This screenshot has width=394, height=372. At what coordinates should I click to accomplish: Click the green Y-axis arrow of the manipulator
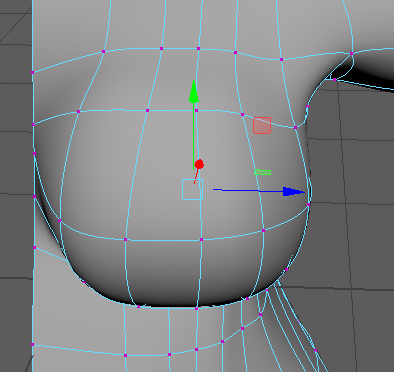click(194, 91)
